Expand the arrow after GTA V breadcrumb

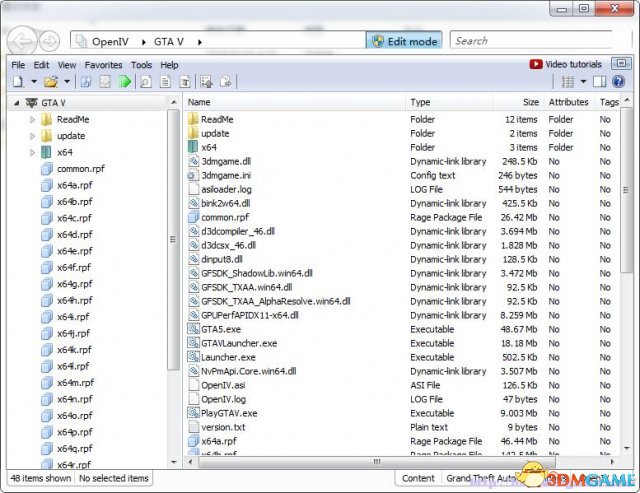point(200,42)
